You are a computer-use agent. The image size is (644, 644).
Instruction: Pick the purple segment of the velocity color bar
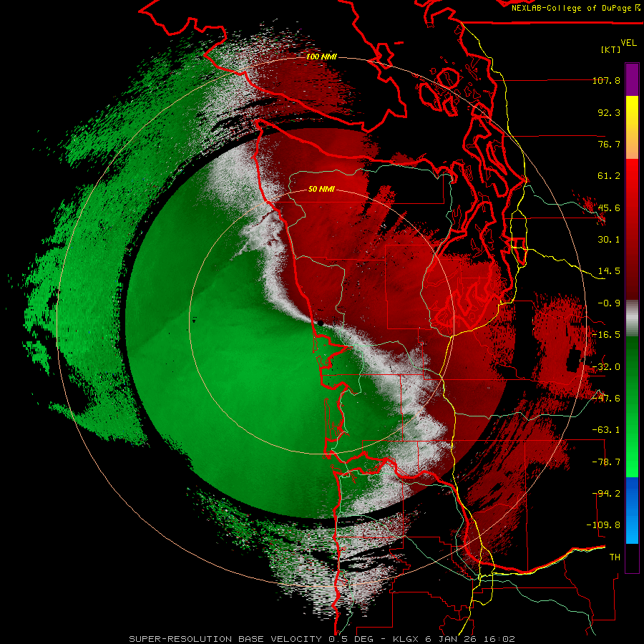[x=632, y=79]
